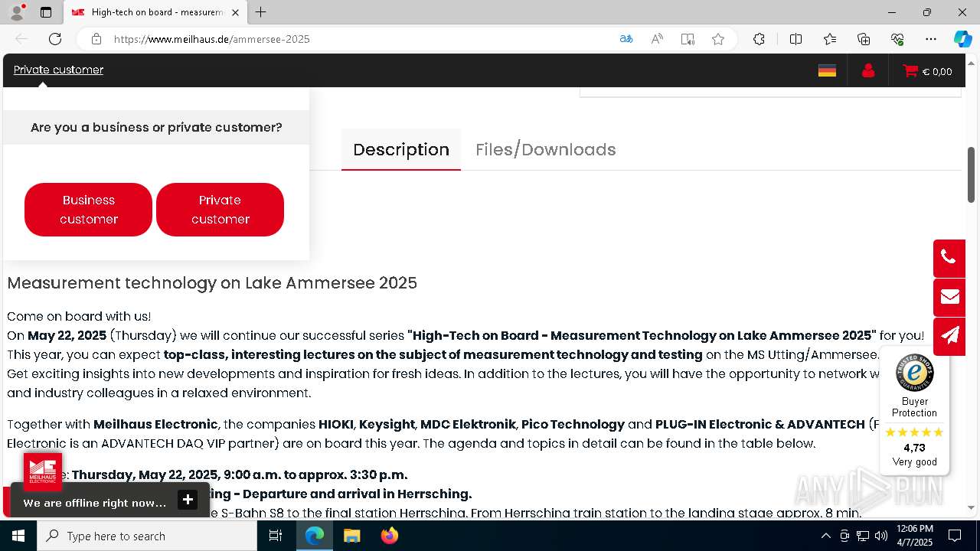Show hidden system tray icons
Screen dimensions: 980x551
coord(825,536)
